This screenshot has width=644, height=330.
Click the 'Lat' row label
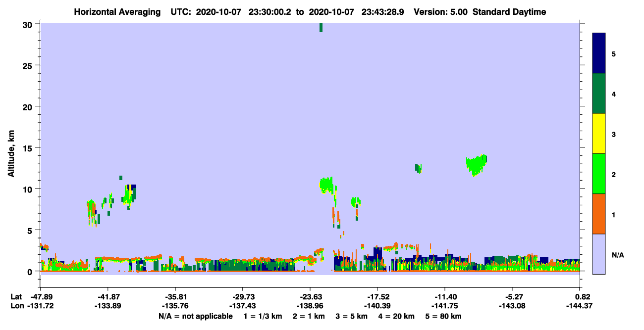tap(17, 297)
